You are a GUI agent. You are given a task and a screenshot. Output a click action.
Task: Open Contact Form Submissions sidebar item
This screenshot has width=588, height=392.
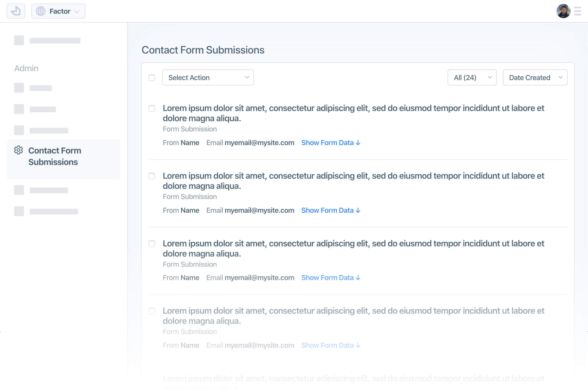click(x=55, y=156)
